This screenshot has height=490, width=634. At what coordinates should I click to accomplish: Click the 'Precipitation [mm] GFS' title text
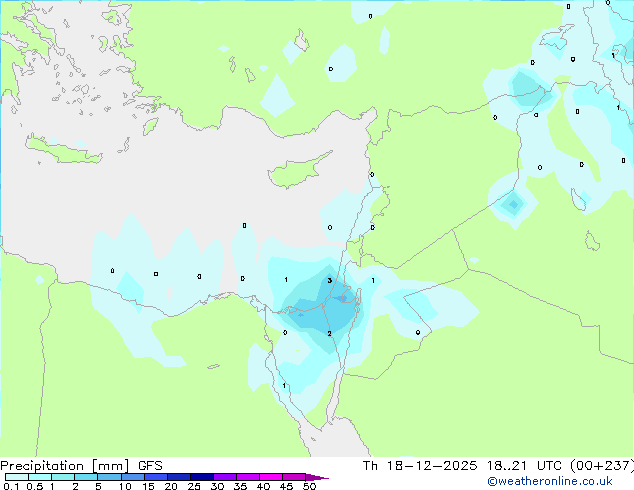click(x=81, y=466)
